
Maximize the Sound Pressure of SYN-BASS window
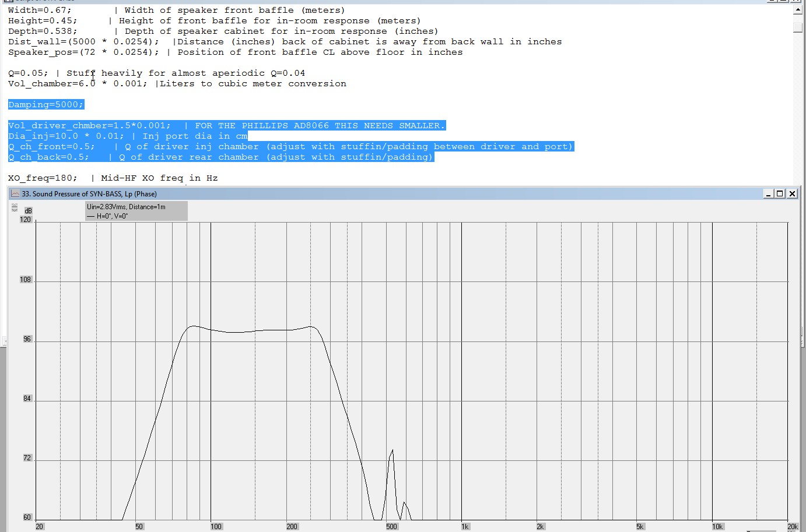tap(780, 193)
